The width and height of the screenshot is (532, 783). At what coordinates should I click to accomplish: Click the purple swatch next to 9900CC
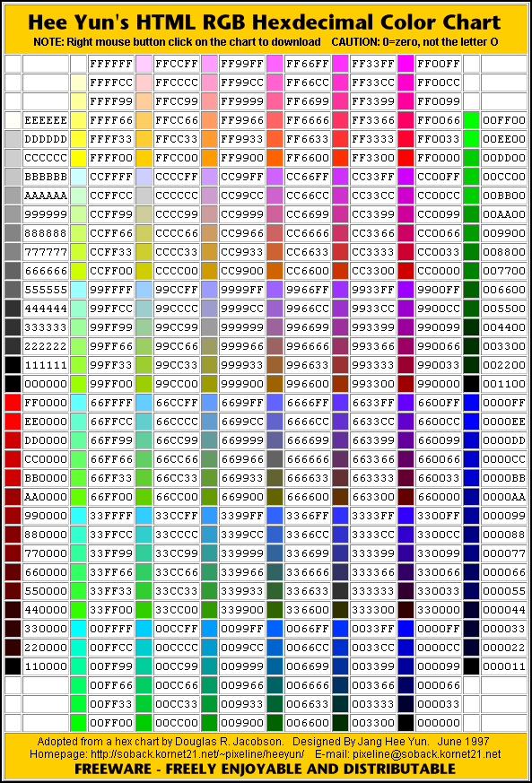[x=406, y=309]
